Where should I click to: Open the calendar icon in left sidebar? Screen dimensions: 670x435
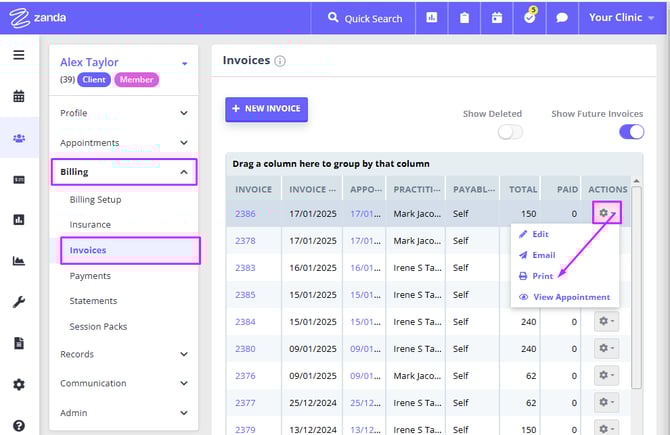pyautogui.click(x=18, y=97)
